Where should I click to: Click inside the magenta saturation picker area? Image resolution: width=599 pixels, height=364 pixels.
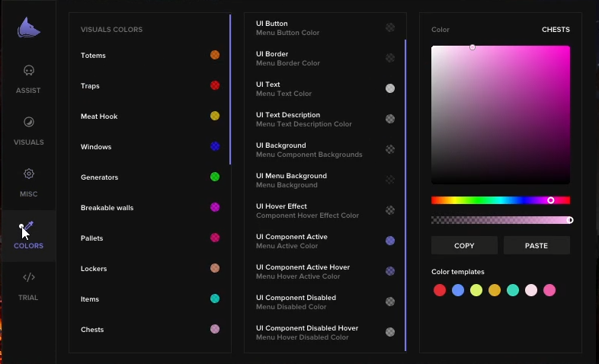[501, 115]
